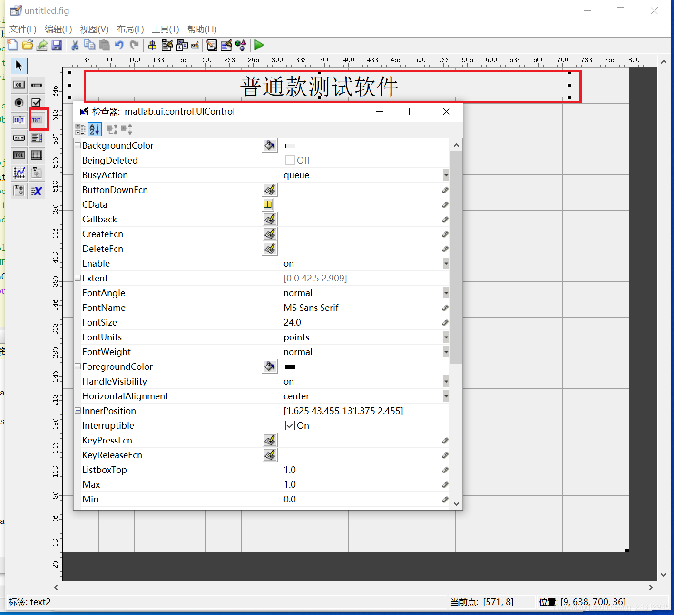Open the 布局(L) menu

click(130, 29)
